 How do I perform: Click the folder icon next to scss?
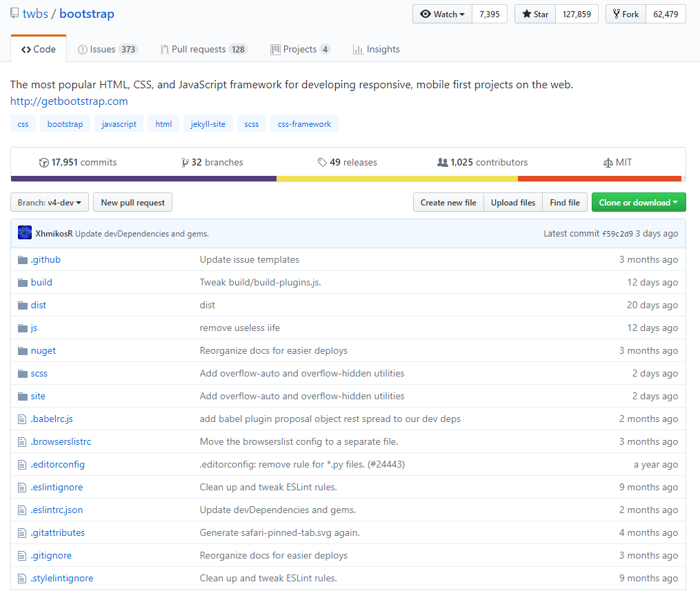click(23, 374)
